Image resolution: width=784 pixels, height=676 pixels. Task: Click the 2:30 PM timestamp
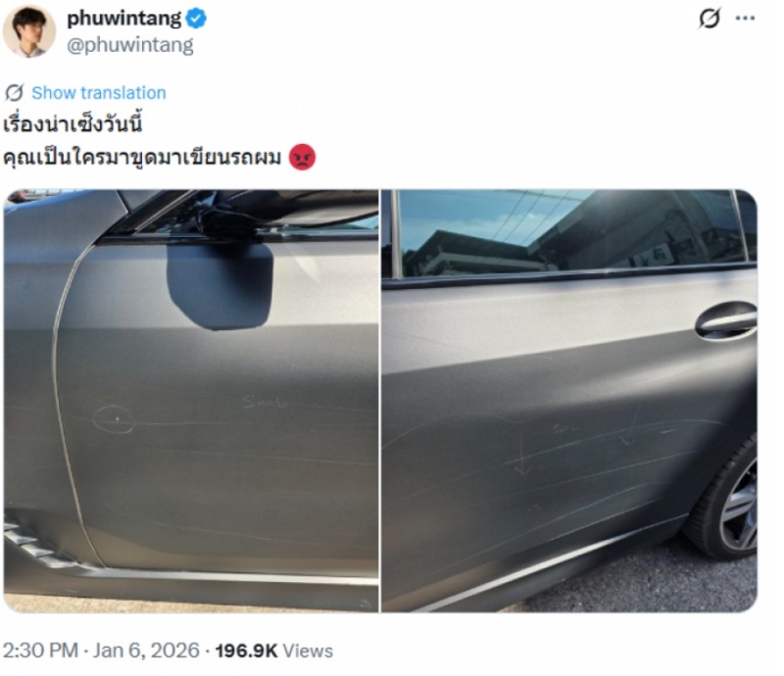pyautogui.click(x=40, y=651)
